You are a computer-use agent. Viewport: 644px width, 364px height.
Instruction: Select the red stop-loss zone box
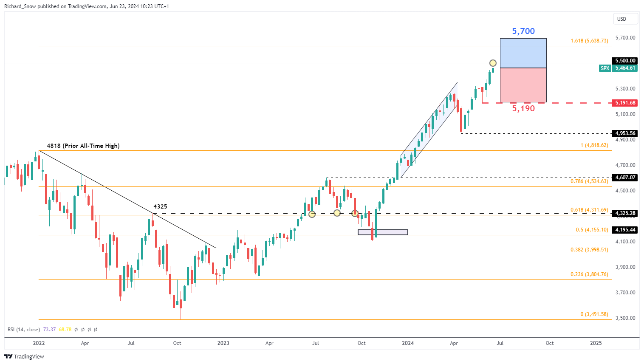(523, 85)
